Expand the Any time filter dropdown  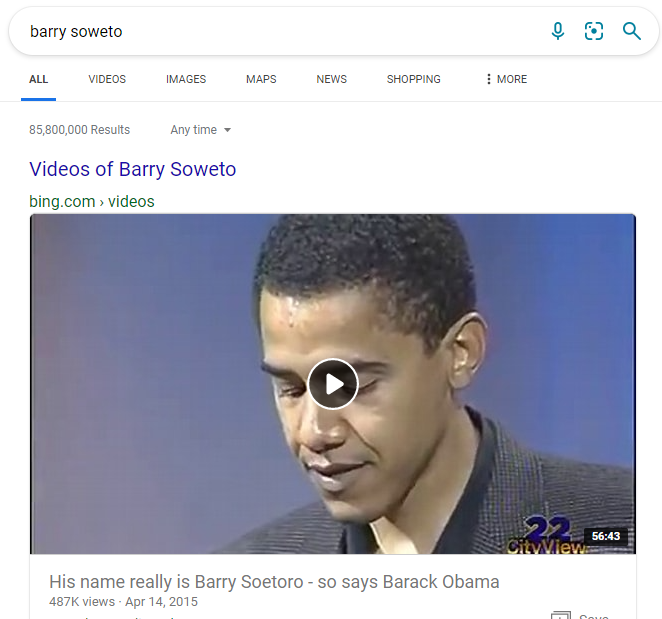201,130
